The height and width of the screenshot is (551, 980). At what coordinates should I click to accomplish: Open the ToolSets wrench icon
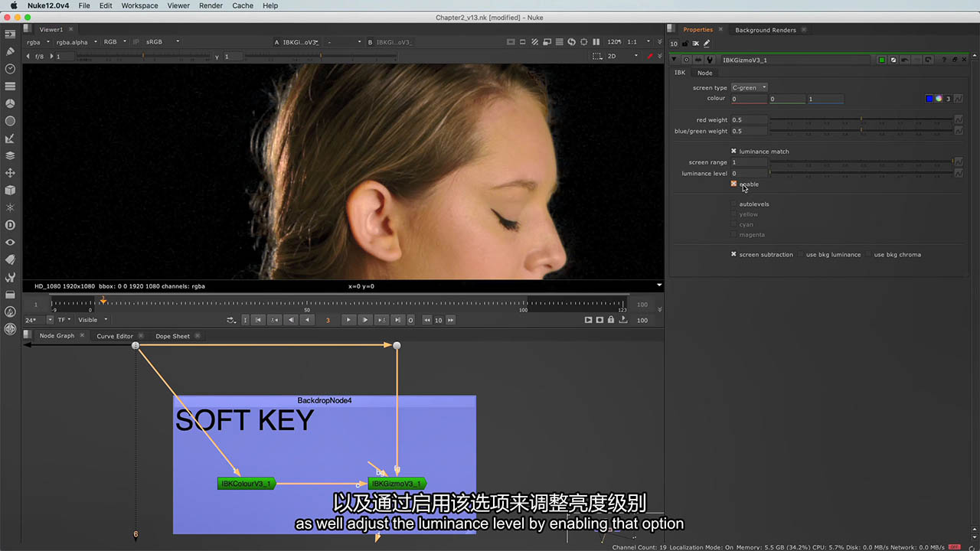click(x=11, y=277)
